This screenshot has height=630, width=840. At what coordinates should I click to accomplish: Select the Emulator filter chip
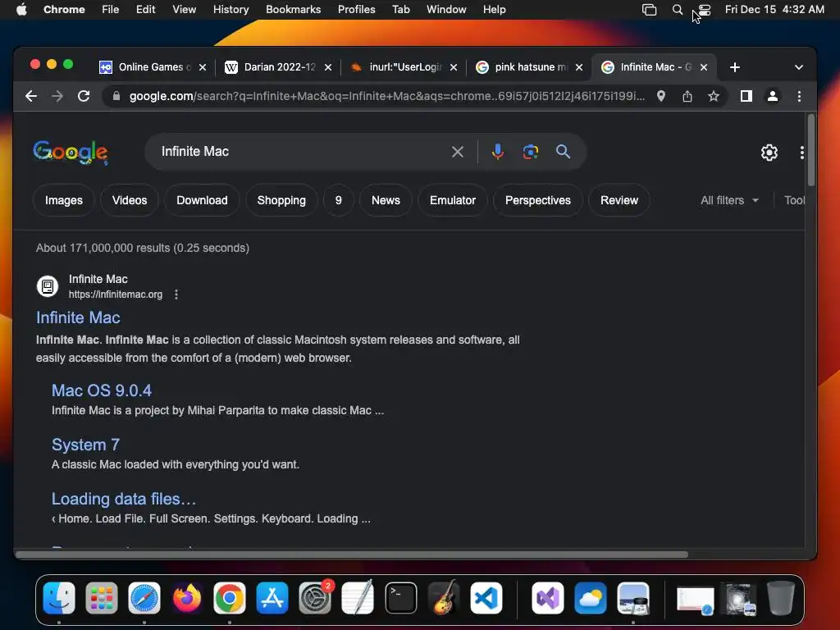click(453, 200)
